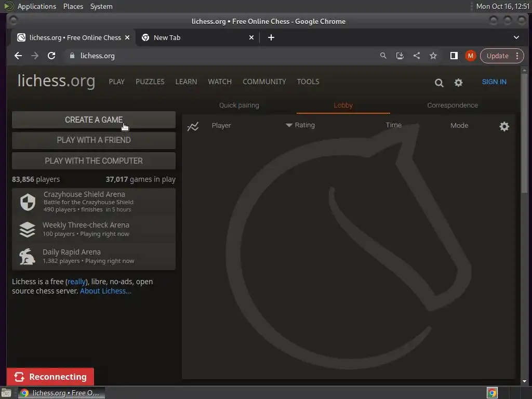Open a new tab with plus button
This screenshot has height=399, width=532.
[271, 37]
